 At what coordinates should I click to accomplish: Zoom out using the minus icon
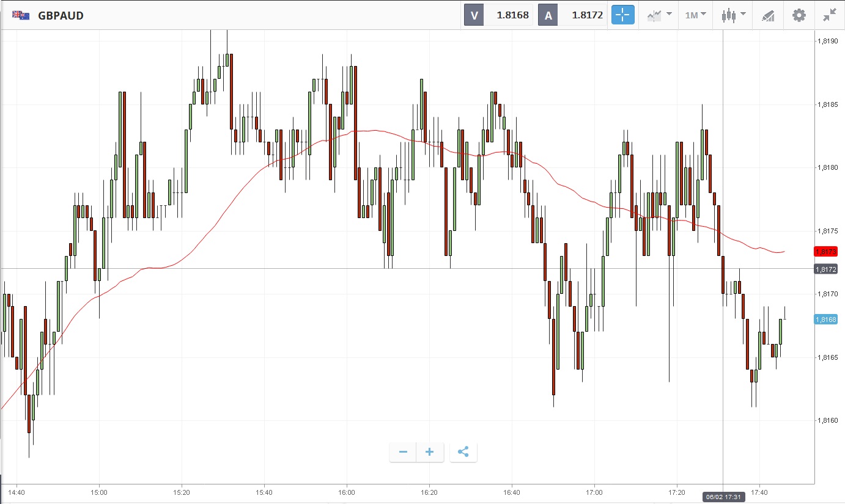point(403,452)
